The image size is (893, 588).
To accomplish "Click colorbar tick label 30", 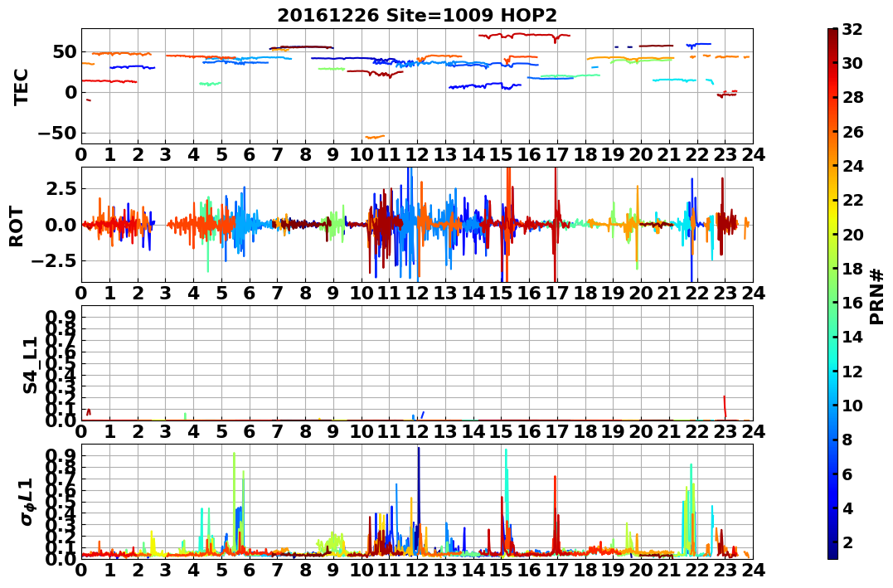I will pos(852,63).
